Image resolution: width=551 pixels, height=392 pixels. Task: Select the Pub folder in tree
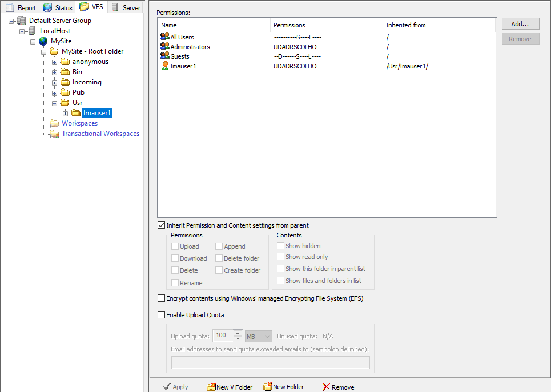tap(78, 92)
